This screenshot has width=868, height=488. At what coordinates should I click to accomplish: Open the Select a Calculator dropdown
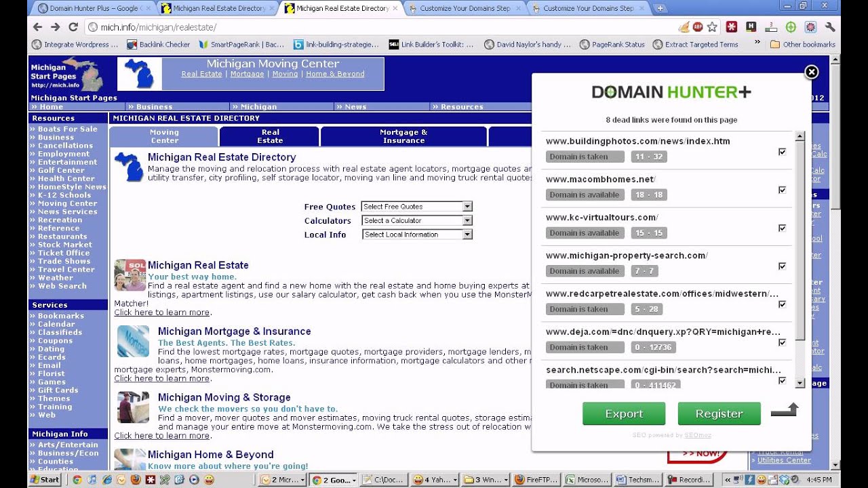click(x=416, y=220)
